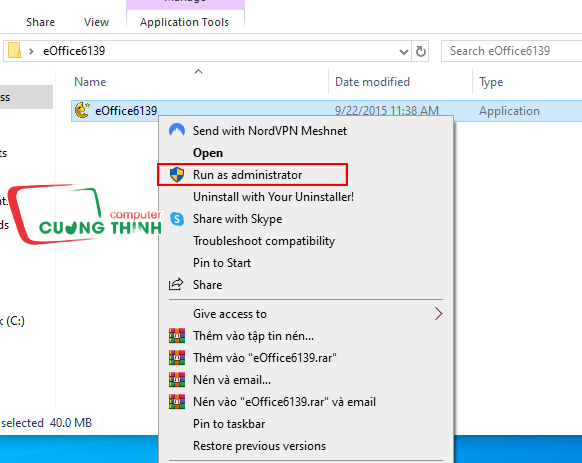The image size is (582, 463).
Task: Select the eOffice6139 file name
Action: pyautogui.click(x=126, y=111)
